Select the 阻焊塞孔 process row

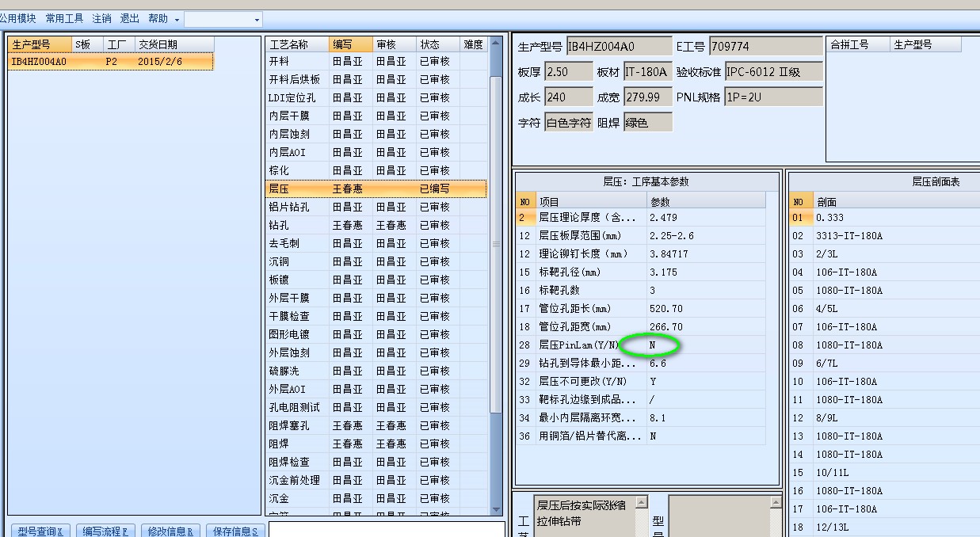click(x=376, y=425)
